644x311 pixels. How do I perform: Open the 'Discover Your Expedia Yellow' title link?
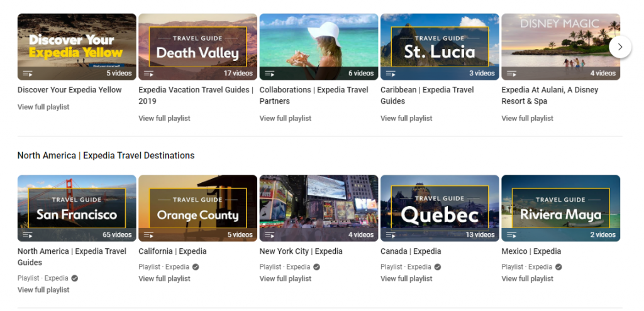(x=69, y=90)
